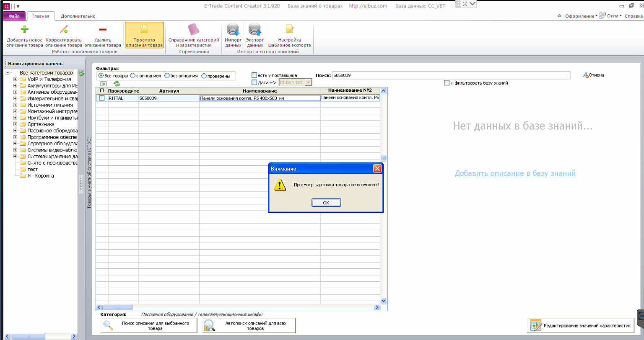Open the quick access toolbar dropdown arrow

(x=18, y=7)
